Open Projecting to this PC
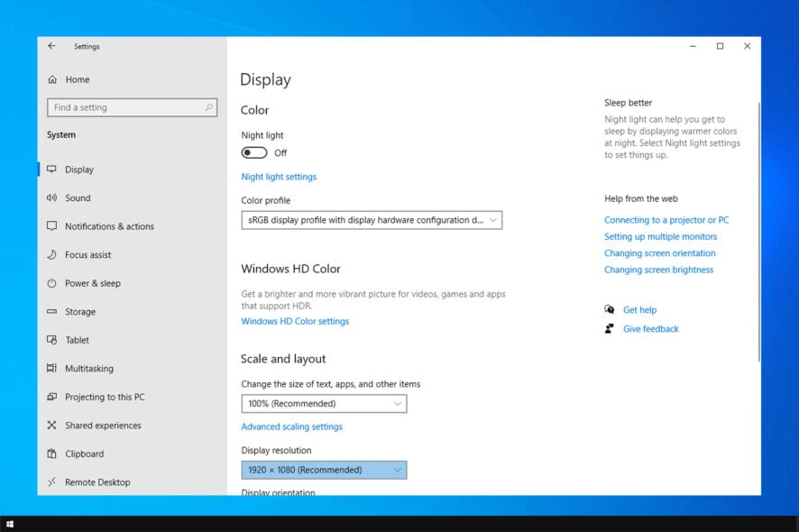This screenshot has width=799, height=532. (x=105, y=397)
